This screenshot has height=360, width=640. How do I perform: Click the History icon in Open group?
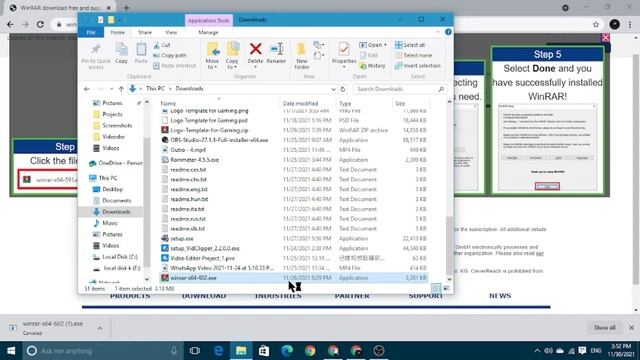[363, 65]
